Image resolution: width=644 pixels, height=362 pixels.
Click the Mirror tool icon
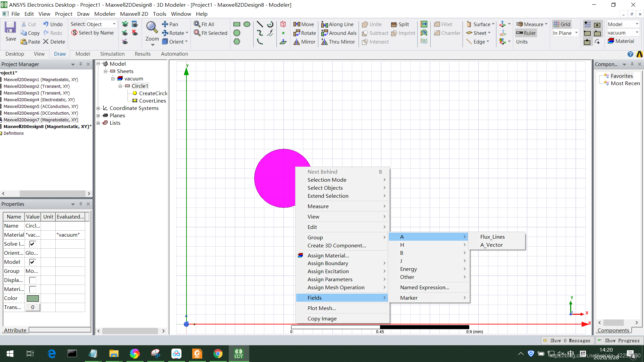(x=297, y=42)
